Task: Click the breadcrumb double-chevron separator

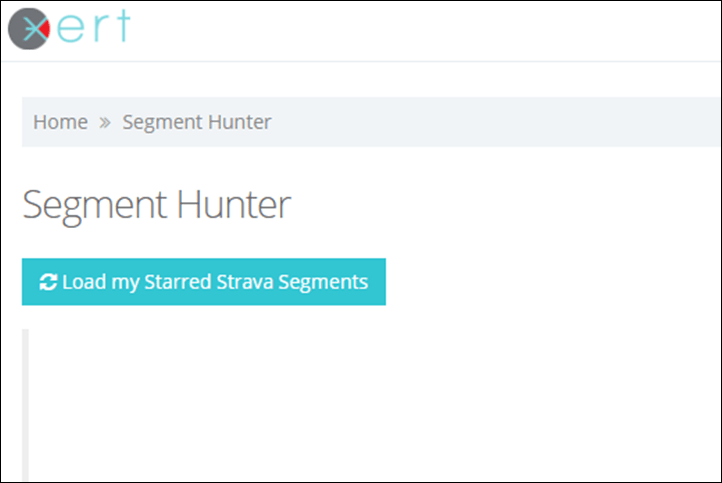Action: (x=105, y=122)
